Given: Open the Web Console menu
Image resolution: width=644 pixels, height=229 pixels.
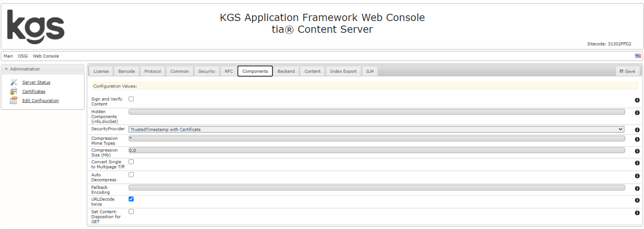Looking at the screenshot, I should click(46, 56).
